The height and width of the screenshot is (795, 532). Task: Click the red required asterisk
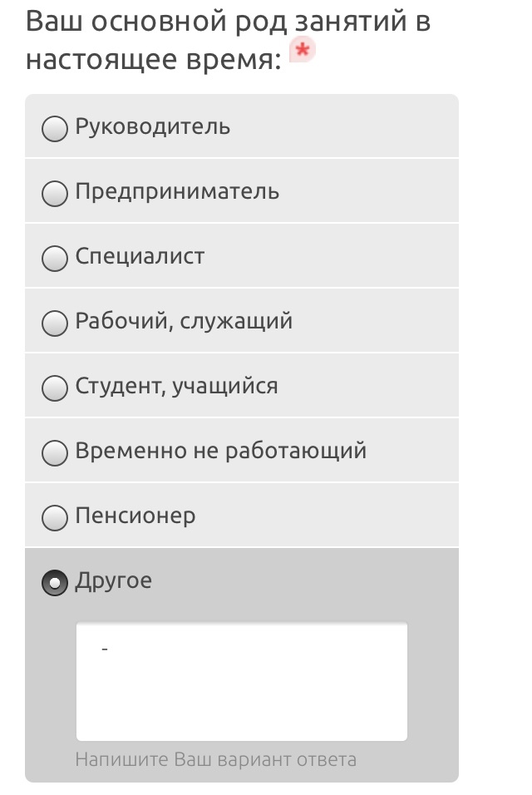click(303, 52)
